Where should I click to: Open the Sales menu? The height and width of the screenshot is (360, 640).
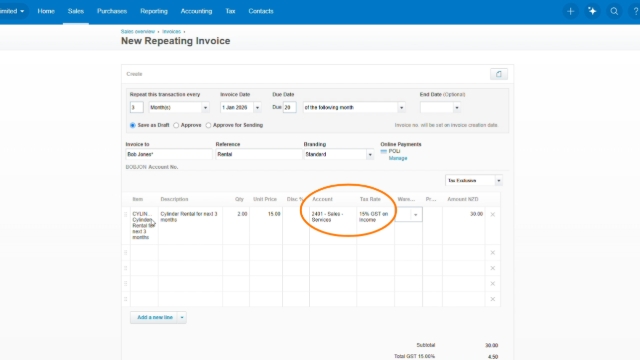[x=76, y=11]
